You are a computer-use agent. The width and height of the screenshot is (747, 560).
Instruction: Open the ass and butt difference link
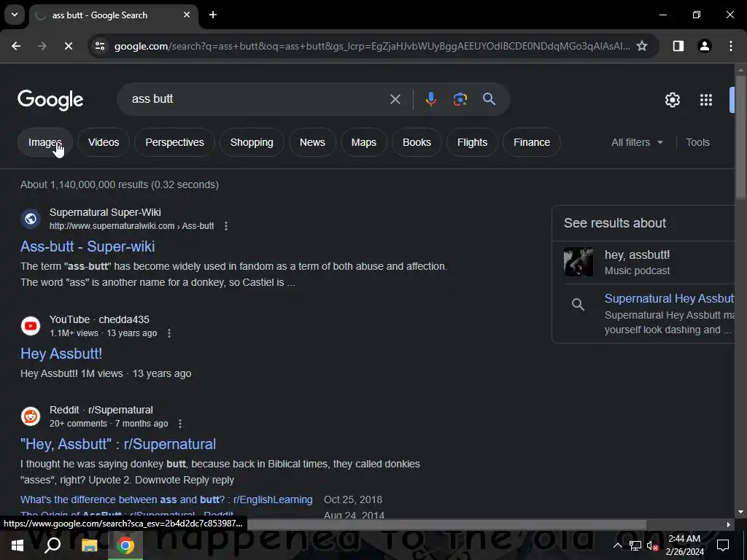166,499
